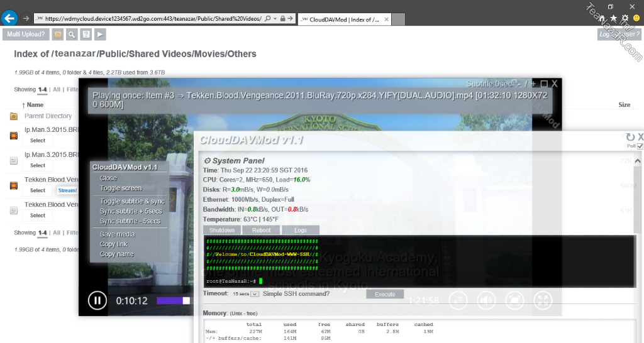
Task: Click the Stream! link for Tekken video
Action: pos(67,190)
